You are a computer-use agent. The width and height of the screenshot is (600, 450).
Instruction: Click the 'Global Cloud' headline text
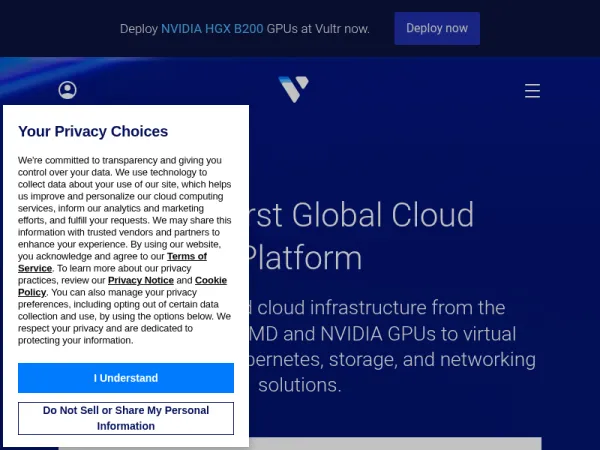pos(383,215)
